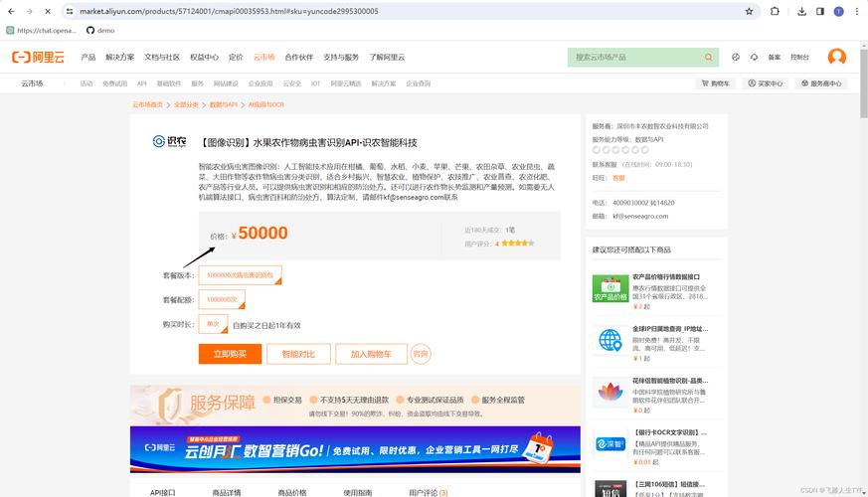Viewport: 868px width, 497px height.
Task: Click the browser address bar URL
Action: click(x=229, y=11)
